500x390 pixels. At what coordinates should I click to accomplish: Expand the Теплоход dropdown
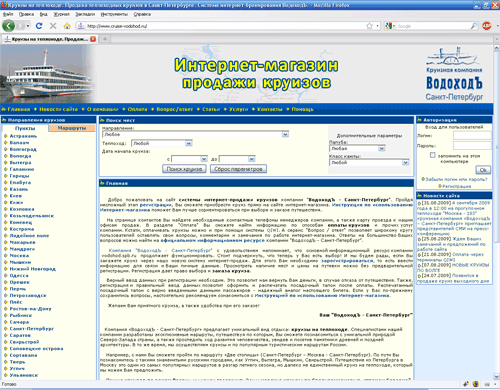(x=189, y=143)
